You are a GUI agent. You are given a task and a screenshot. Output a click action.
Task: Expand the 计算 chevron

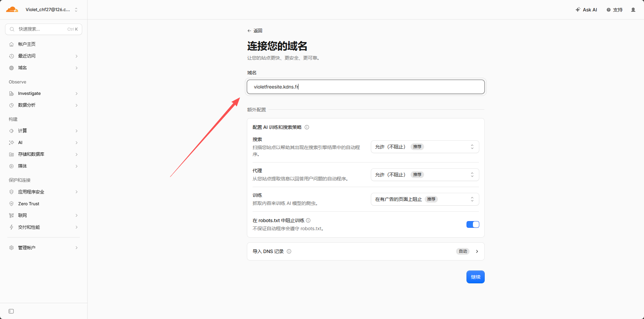pyautogui.click(x=76, y=131)
